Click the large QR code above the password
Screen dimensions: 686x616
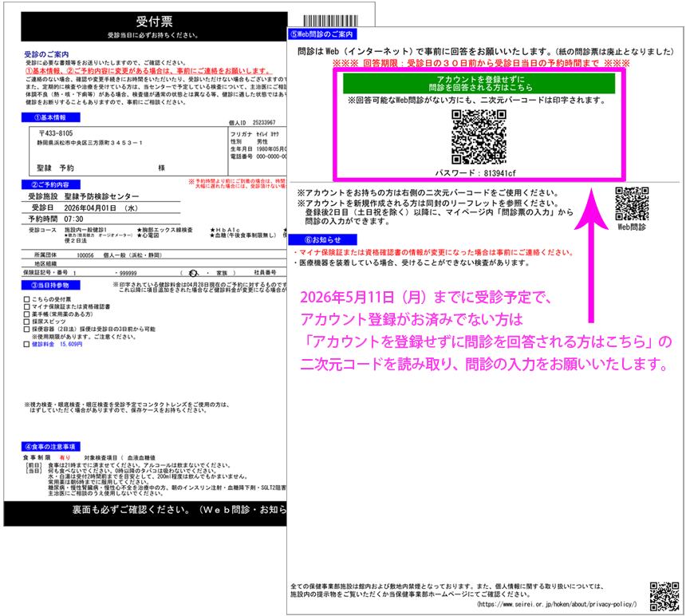click(479, 137)
